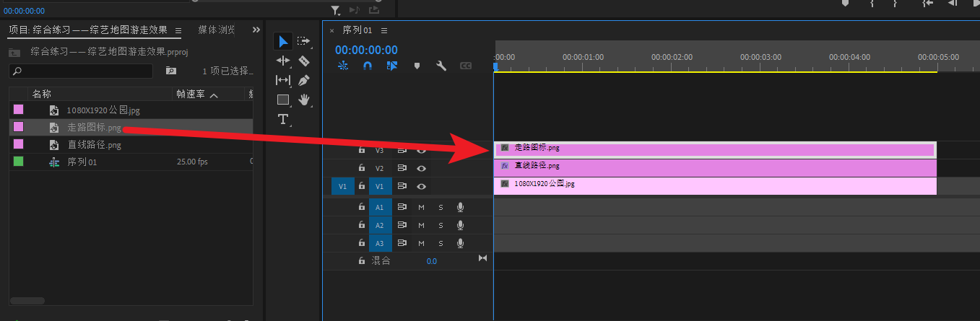The image size is (980, 321).
Task: Toggle snap magnet in timeline
Action: pos(368,66)
